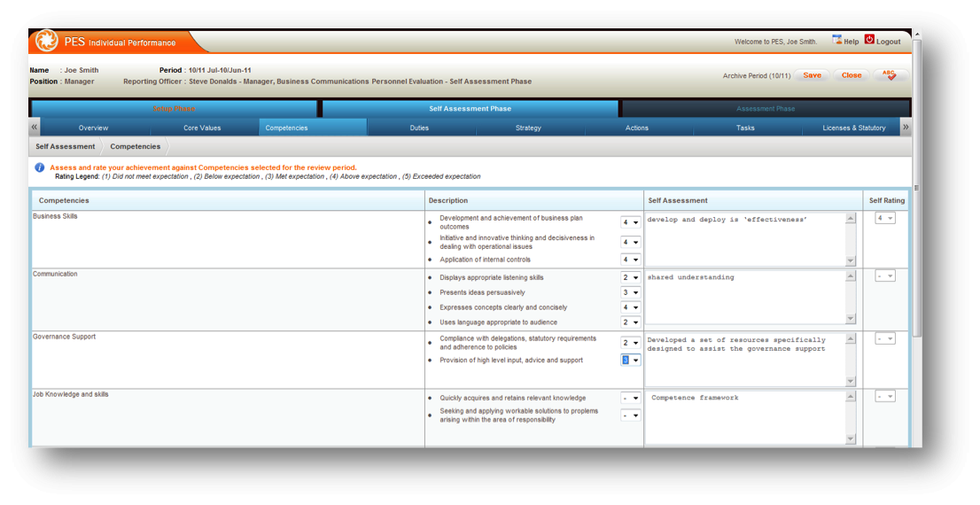The height and width of the screenshot is (505, 980).
Task: Open Business Skills self rating dropdown
Action: 885,218
